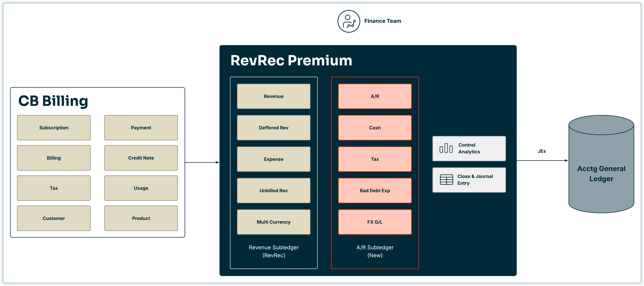Click the pink A/R box
Image resolution: width=644 pixels, height=286 pixels.
[375, 96]
